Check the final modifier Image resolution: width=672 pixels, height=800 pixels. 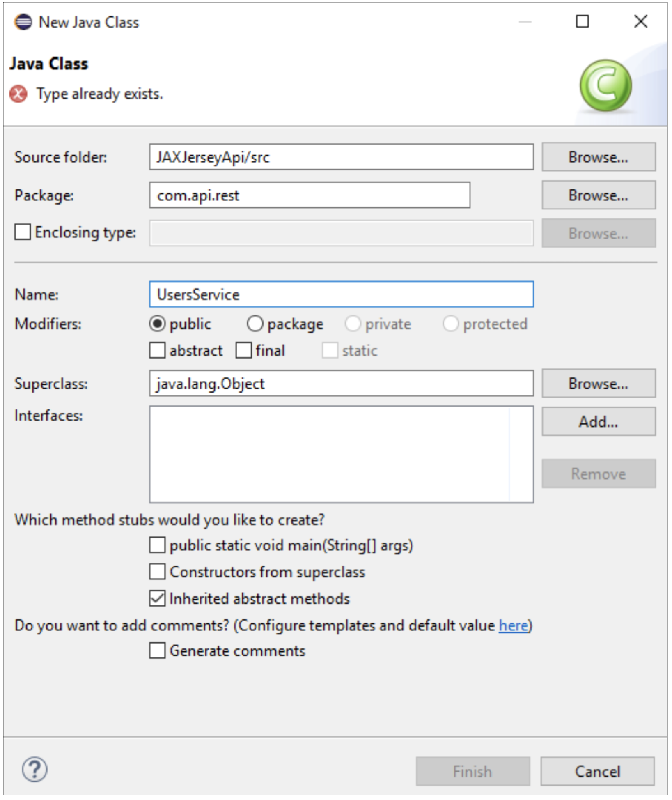point(244,350)
